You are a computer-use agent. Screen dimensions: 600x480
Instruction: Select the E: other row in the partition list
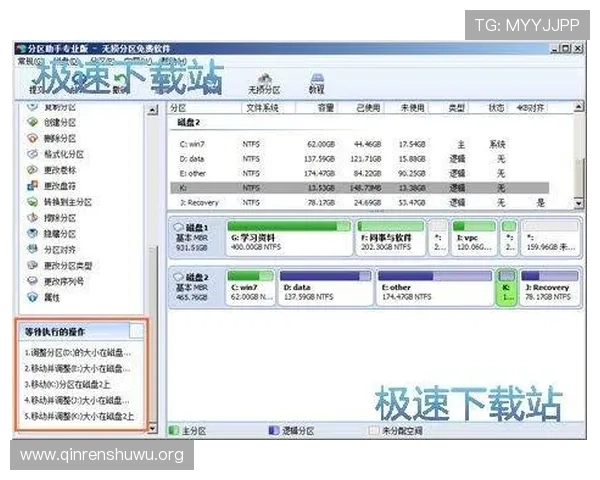[x=360, y=173]
